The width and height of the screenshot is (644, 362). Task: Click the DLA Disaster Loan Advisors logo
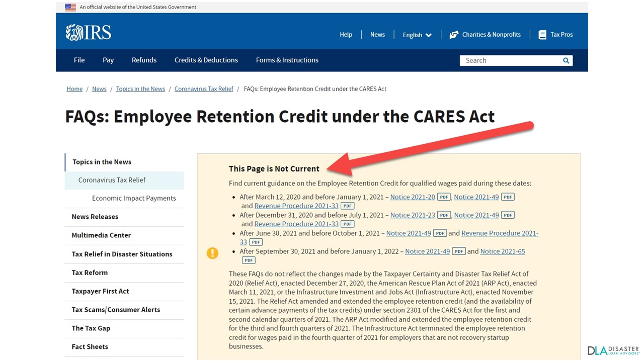[x=614, y=350]
